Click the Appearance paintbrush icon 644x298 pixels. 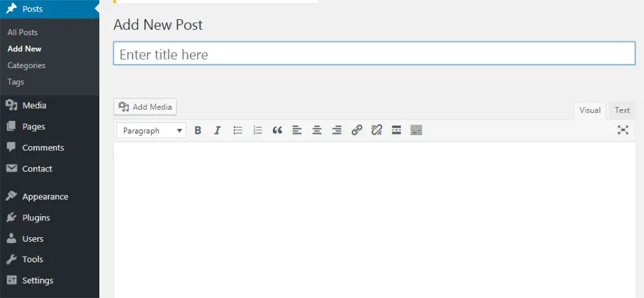12,196
